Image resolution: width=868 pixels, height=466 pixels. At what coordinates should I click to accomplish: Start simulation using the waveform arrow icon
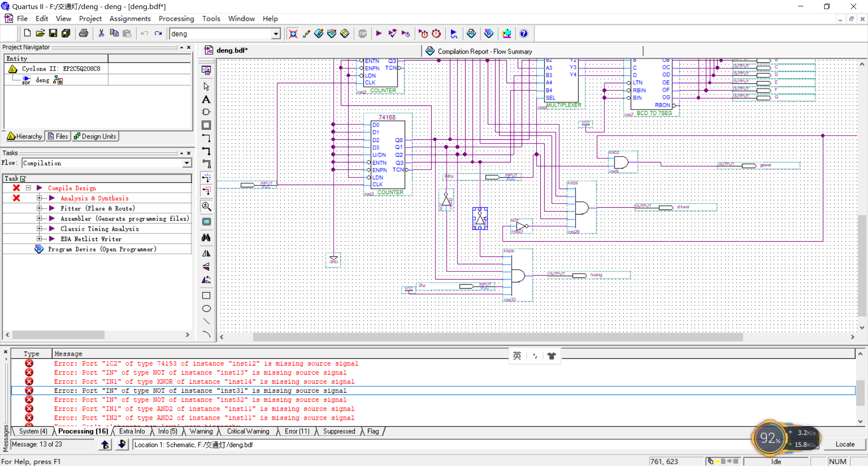pos(454,33)
